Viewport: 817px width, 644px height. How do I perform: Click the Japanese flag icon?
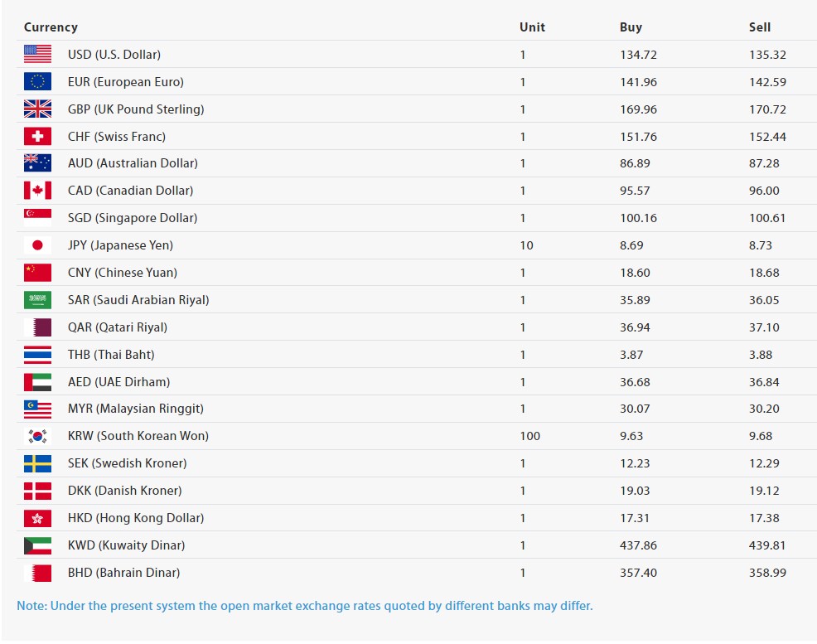tap(37, 245)
